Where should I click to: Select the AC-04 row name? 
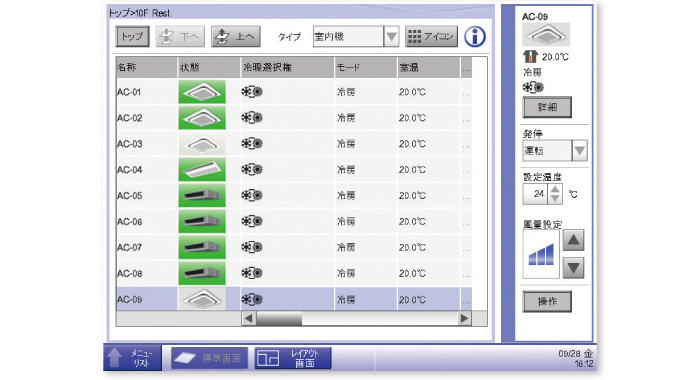pyautogui.click(x=129, y=170)
